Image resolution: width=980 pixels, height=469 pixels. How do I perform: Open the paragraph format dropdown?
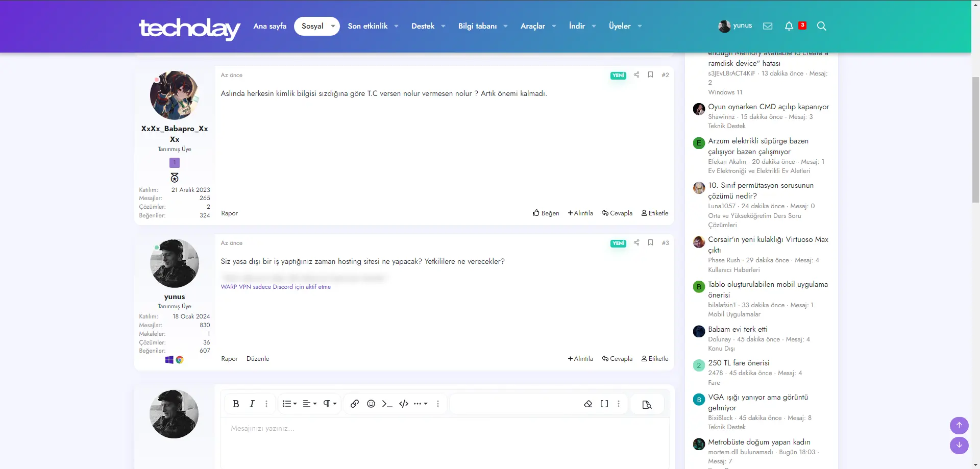point(330,404)
